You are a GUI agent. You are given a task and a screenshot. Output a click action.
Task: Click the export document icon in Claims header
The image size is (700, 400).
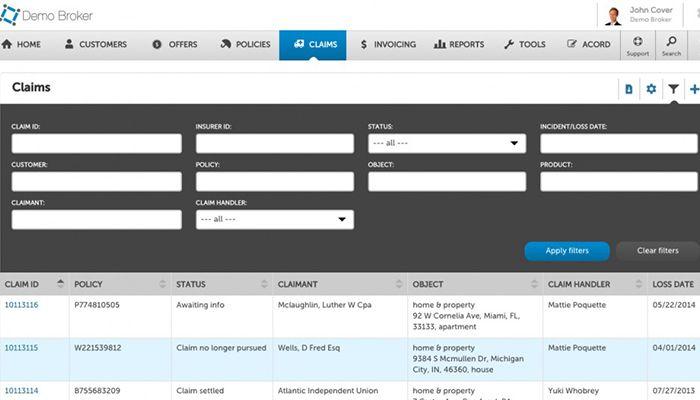(629, 89)
